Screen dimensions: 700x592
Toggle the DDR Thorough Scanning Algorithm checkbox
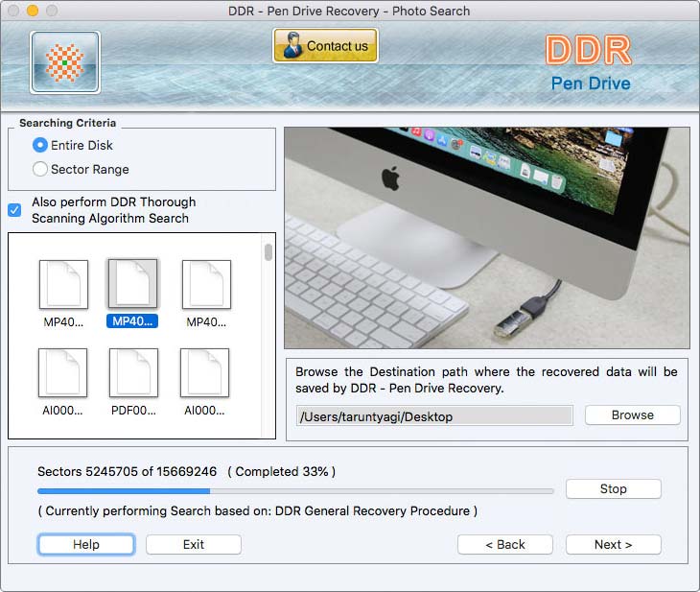pyautogui.click(x=14, y=210)
